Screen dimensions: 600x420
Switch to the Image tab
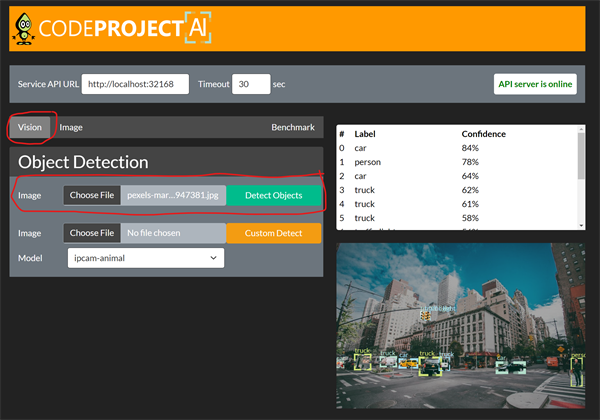(x=71, y=127)
